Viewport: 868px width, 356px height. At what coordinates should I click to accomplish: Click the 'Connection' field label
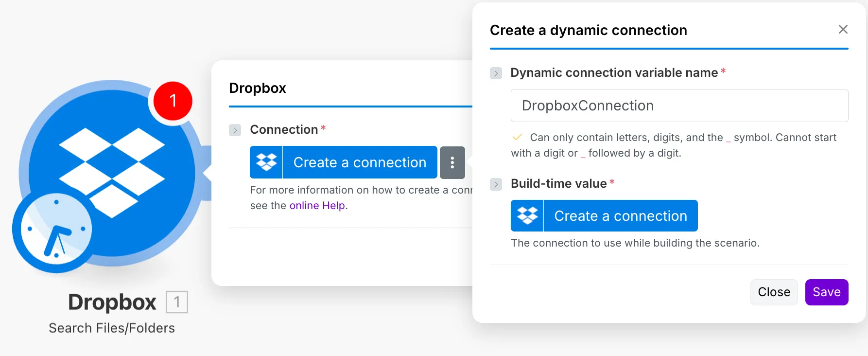click(284, 130)
